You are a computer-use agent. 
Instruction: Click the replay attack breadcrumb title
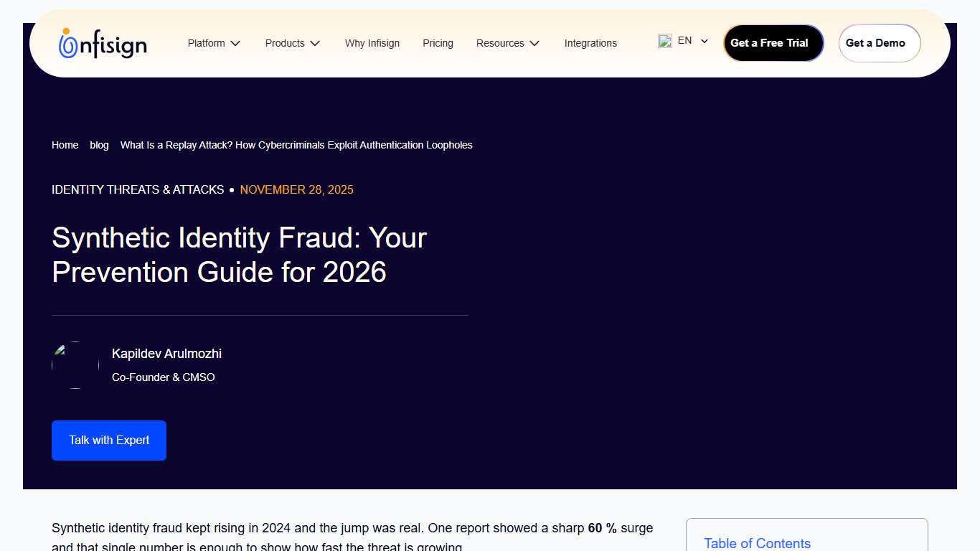click(x=296, y=145)
